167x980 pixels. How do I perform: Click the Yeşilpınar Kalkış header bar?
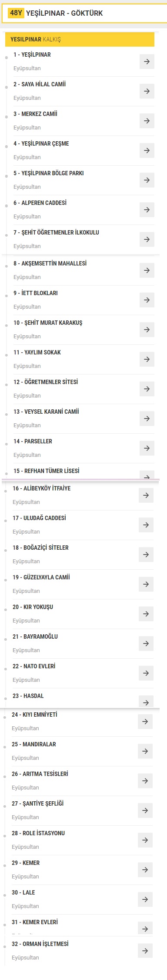click(x=80, y=39)
